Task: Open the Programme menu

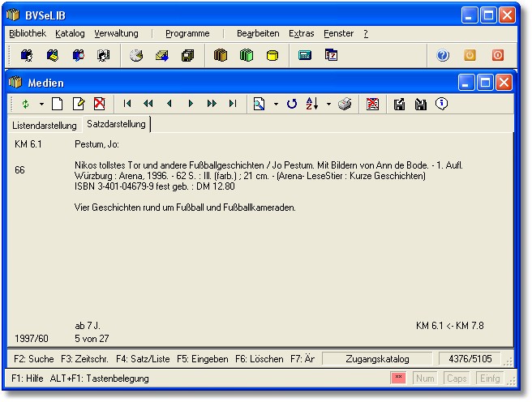Action: point(187,33)
